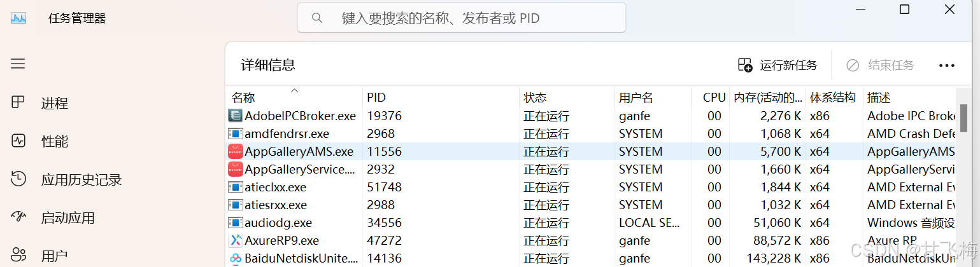Click PID value 51748

384,187
